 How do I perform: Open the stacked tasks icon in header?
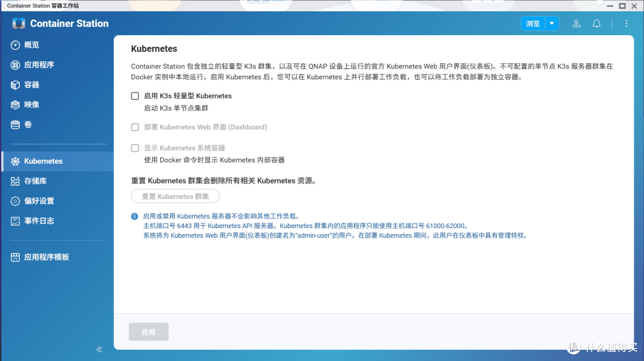(x=577, y=23)
